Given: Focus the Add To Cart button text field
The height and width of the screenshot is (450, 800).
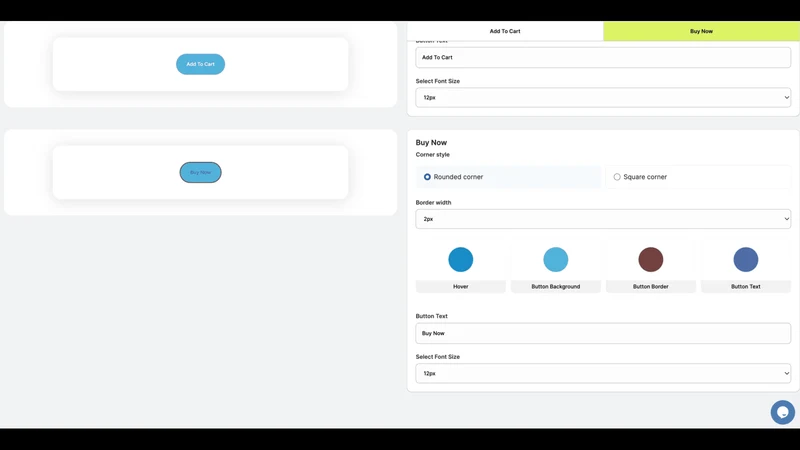Looking at the screenshot, I should [x=603, y=58].
